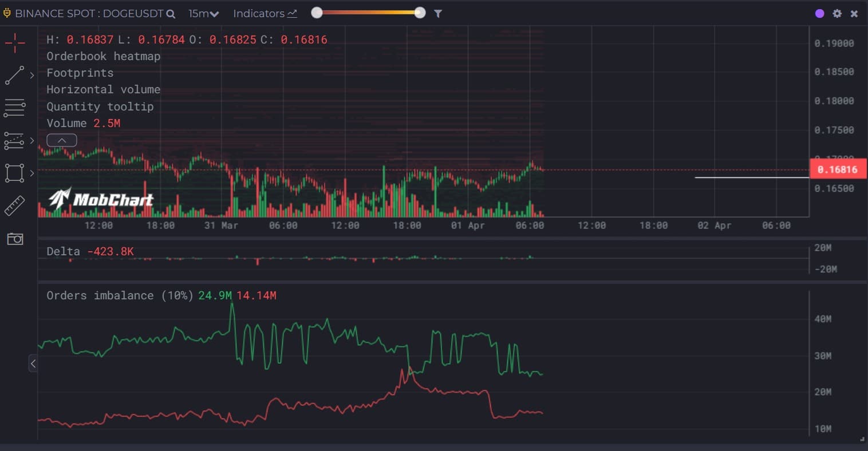The width and height of the screenshot is (868, 451).
Task: Select the channel lines drawing tool
Action: coord(15,140)
